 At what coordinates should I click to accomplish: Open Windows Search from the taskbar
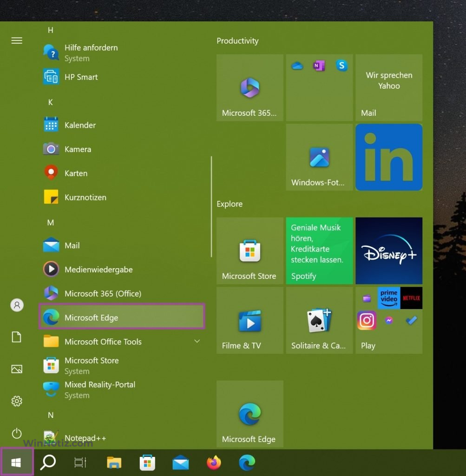pyautogui.click(x=47, y=462)
